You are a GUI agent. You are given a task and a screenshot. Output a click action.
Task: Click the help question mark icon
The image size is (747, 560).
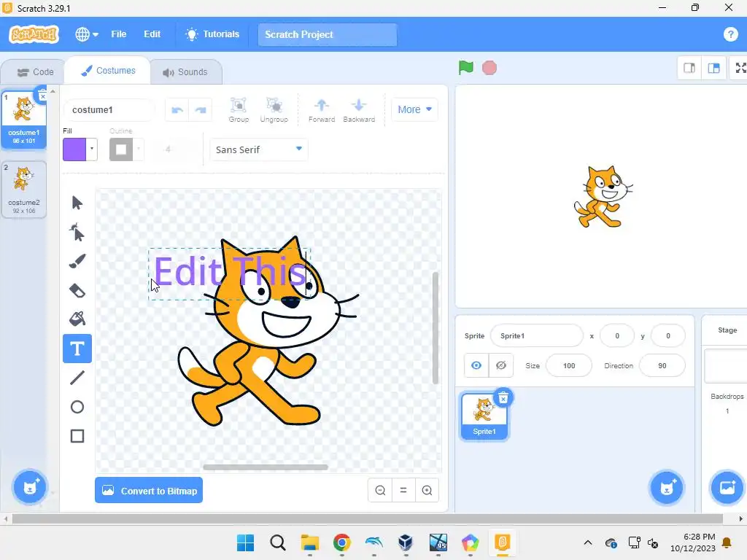click(x=730, y=34)
